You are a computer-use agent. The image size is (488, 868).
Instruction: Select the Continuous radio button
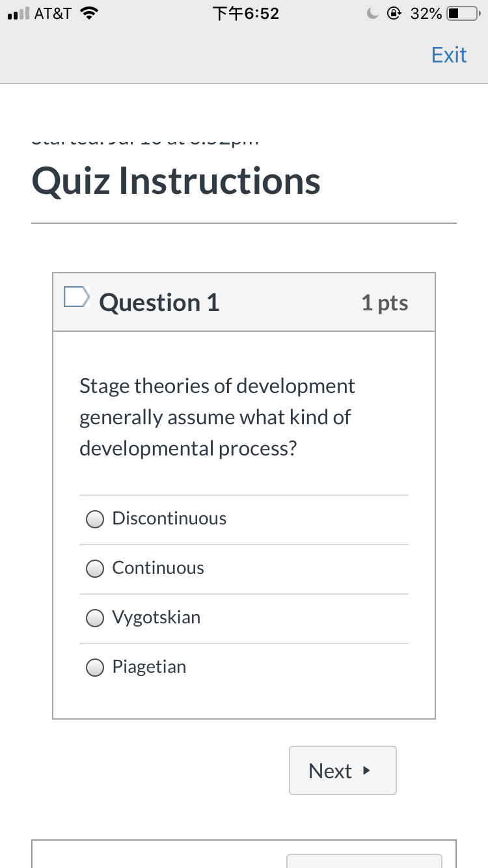point(95,568)
